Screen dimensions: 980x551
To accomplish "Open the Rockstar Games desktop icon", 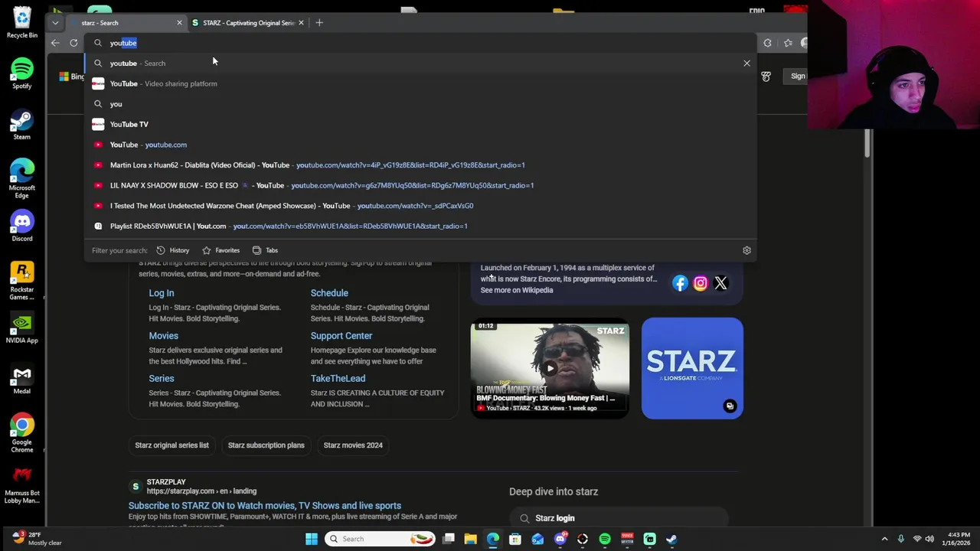I will (x=22, y=281).
